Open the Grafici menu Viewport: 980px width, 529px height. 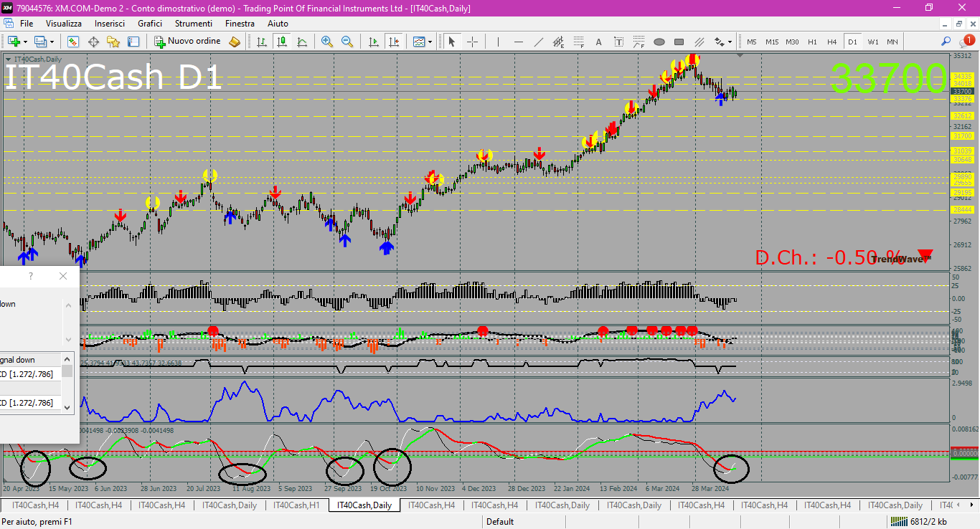point(150,23)
